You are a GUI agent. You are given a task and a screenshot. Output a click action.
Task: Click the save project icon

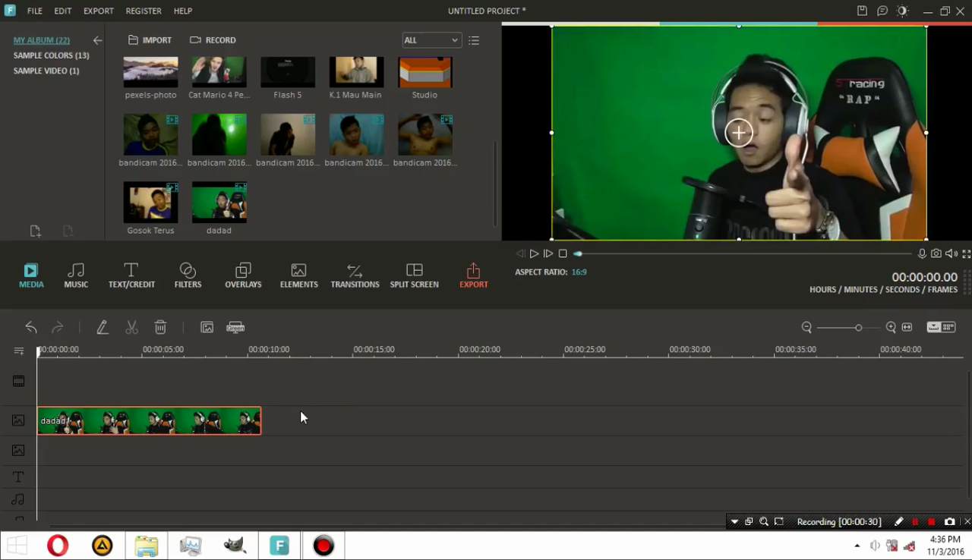862,11
